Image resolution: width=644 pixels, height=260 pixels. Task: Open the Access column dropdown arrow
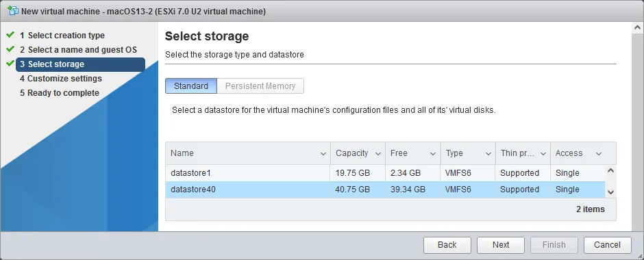(x=599, y=154)
